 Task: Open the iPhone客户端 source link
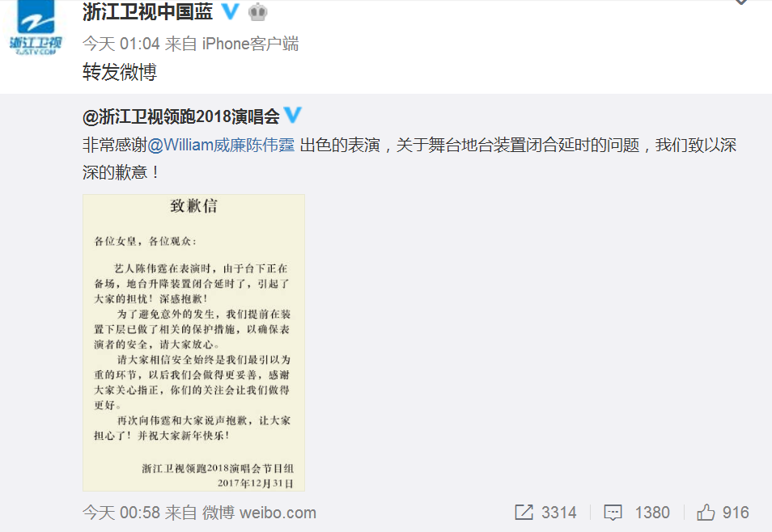tap(250, 44)
